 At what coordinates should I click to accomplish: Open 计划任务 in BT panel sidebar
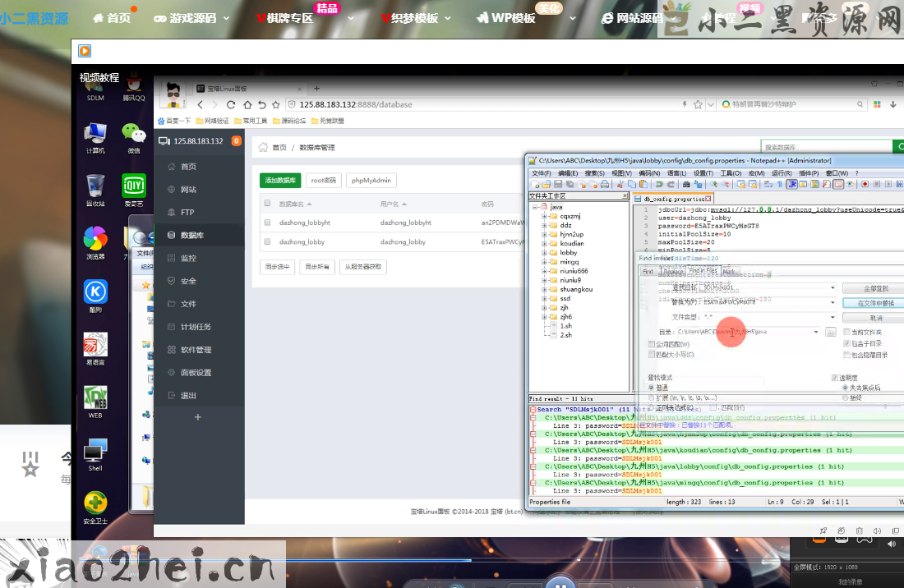coord(199,327)
